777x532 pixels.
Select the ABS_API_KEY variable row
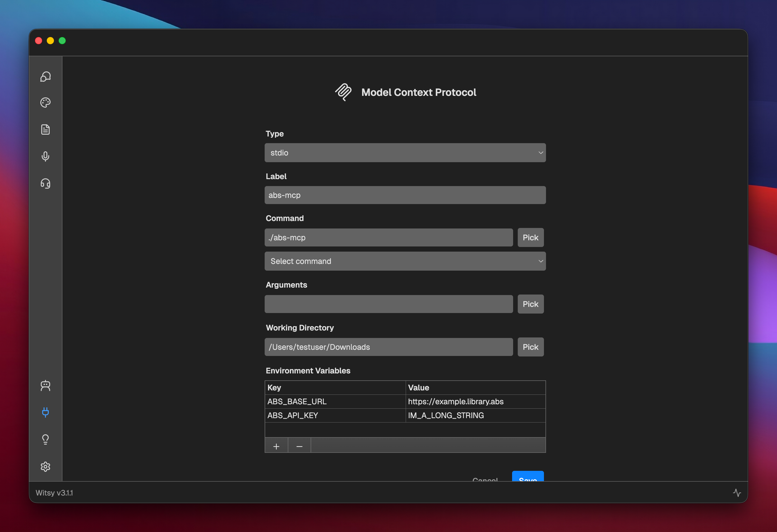tap(334, 415)
